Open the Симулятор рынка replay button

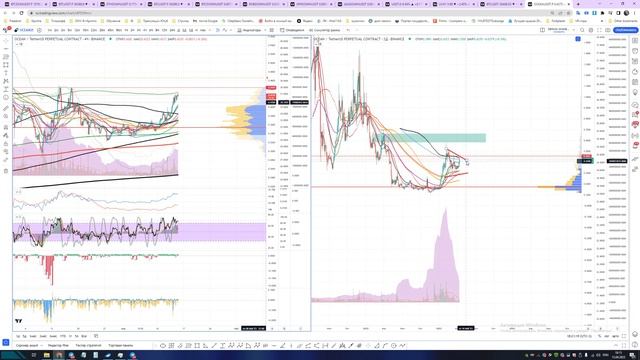324,30
